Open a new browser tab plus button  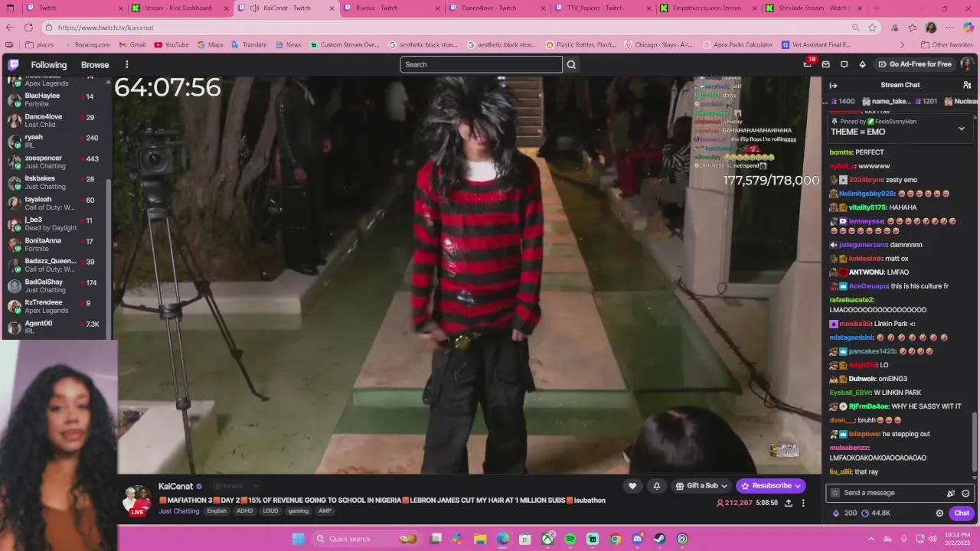coord(876,8)
